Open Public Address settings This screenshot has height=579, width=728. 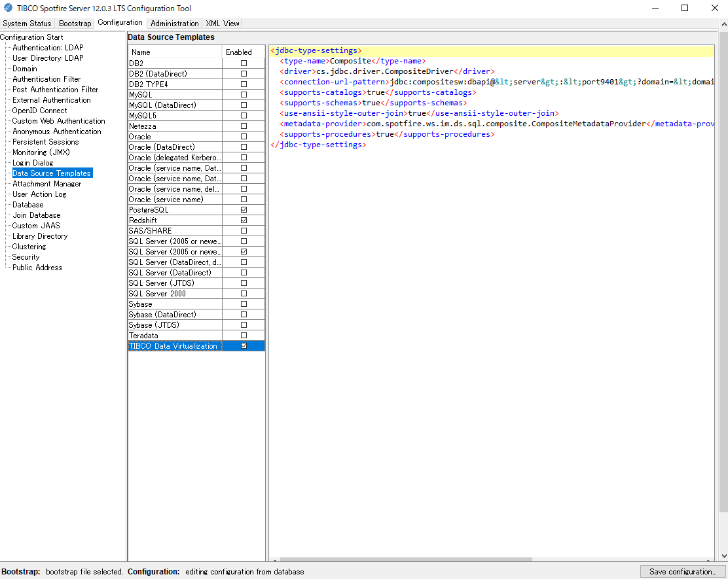(x=37, y=268)
